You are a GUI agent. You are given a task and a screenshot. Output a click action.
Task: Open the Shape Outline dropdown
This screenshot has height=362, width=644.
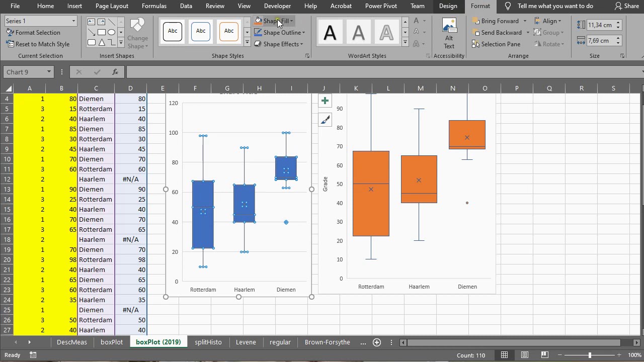[280, 32]
